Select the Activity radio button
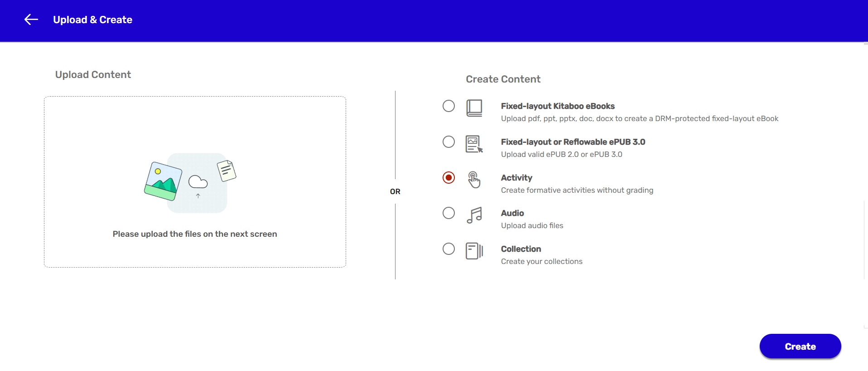Screen dimensions: 868x371 click(448, 178)
